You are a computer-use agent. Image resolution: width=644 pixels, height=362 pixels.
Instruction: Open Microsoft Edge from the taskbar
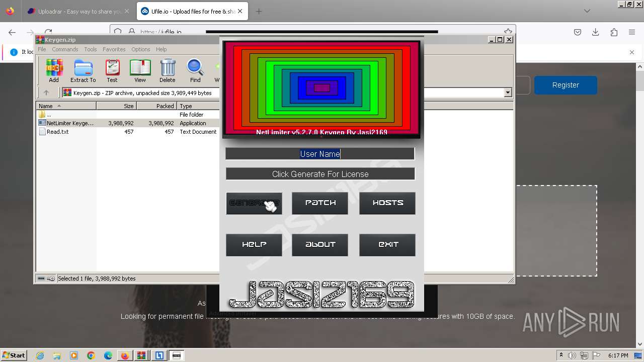point(108,355)
